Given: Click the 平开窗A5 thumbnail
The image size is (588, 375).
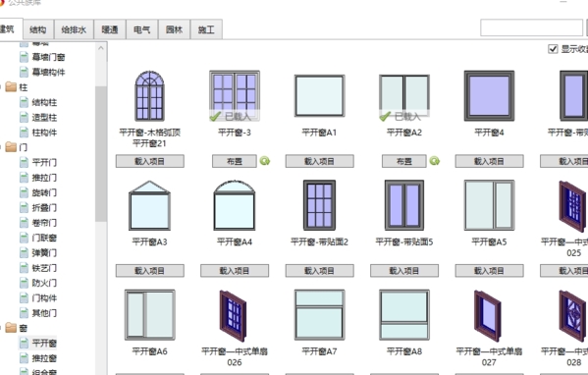Looking at the screenshot, I should (x=489, y=205).
